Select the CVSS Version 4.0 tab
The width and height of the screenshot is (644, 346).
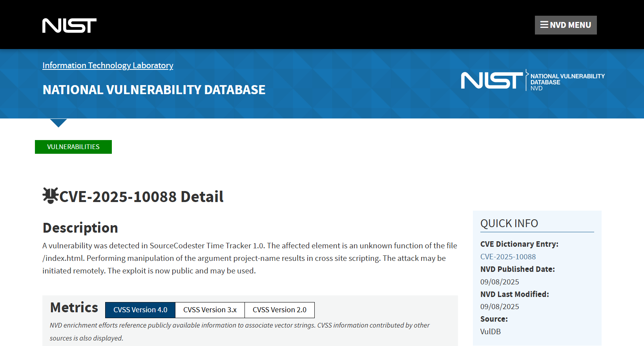coord(140,310)
